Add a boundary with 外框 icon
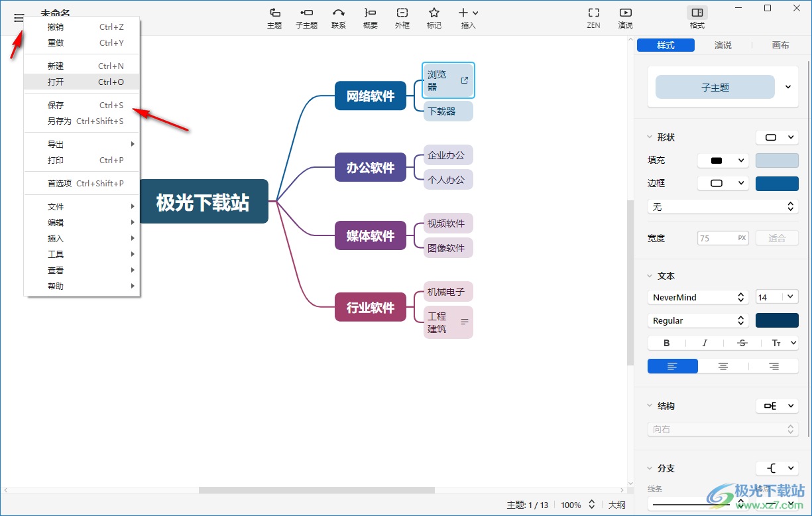This screenshot has height=516, width=812. (402, 18)
